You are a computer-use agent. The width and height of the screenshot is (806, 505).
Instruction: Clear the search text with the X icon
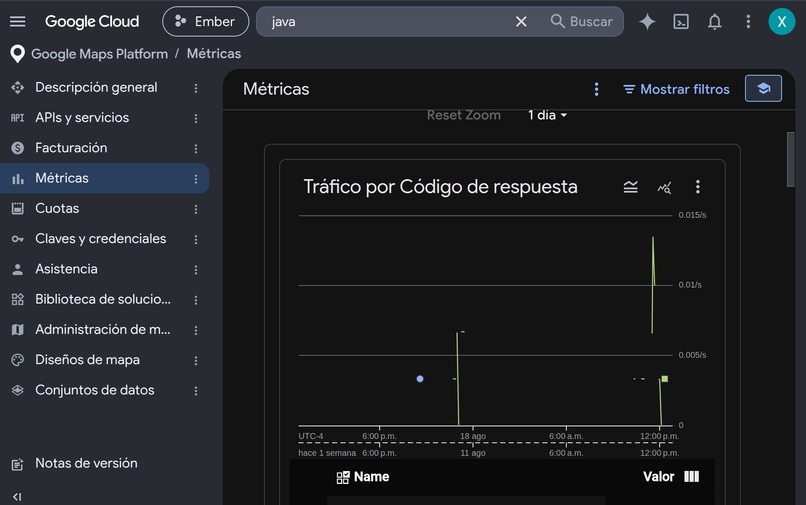coord(521,22)
